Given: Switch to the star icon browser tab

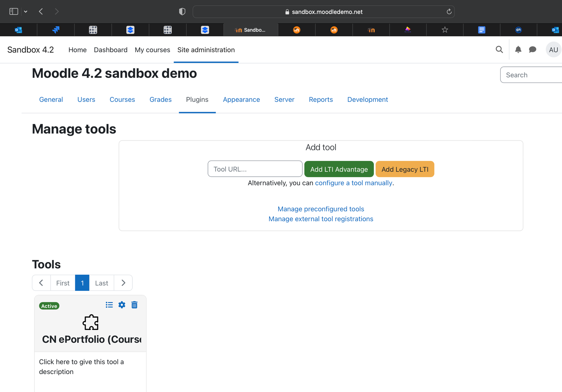Looking at the screenshot, I should point(445,30).
